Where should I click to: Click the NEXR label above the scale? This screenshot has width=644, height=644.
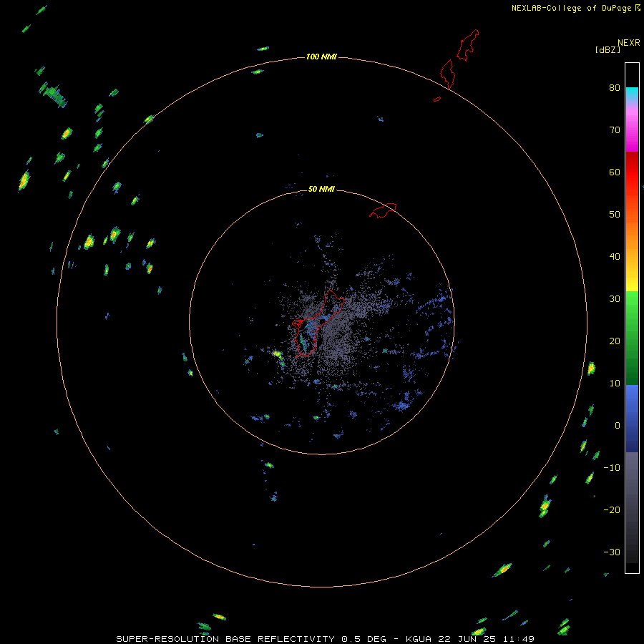coord(628,43)
